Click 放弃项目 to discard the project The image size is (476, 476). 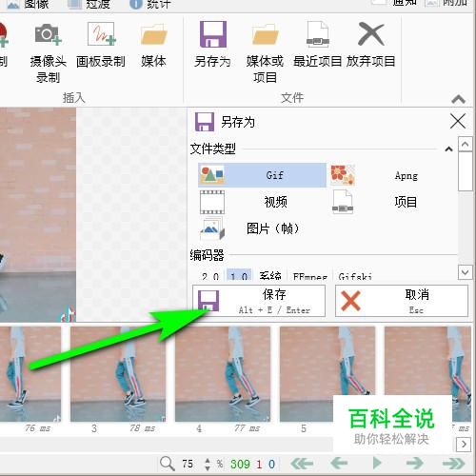pos(370,45)
